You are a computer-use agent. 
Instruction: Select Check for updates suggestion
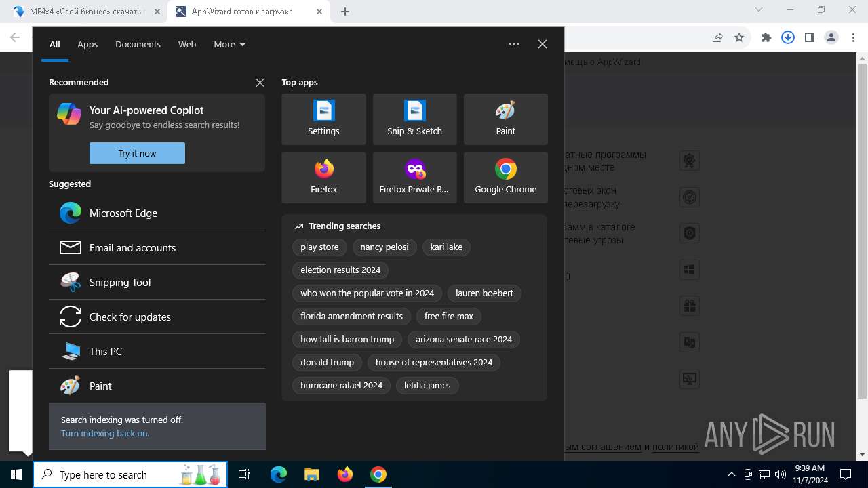point(157,317)
